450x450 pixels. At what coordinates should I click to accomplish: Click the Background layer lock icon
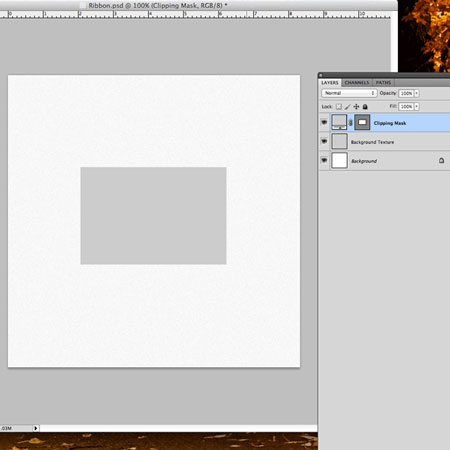point(441,161)
